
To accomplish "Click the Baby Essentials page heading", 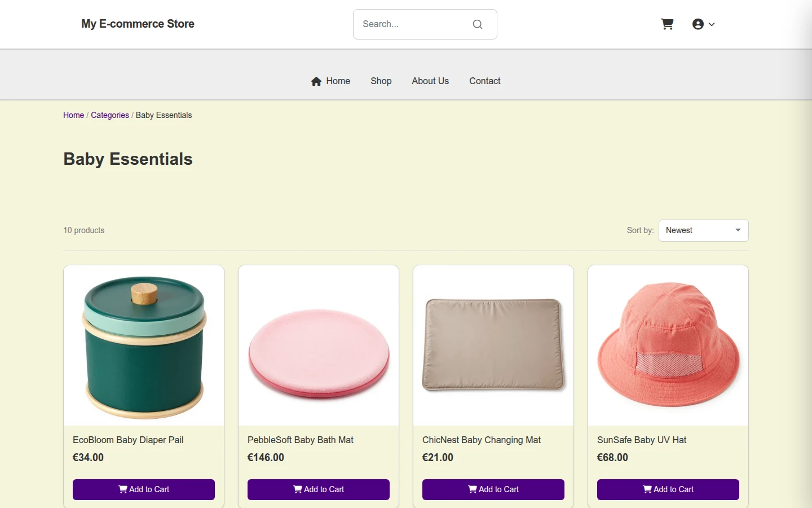I will (x=128, y=159).
